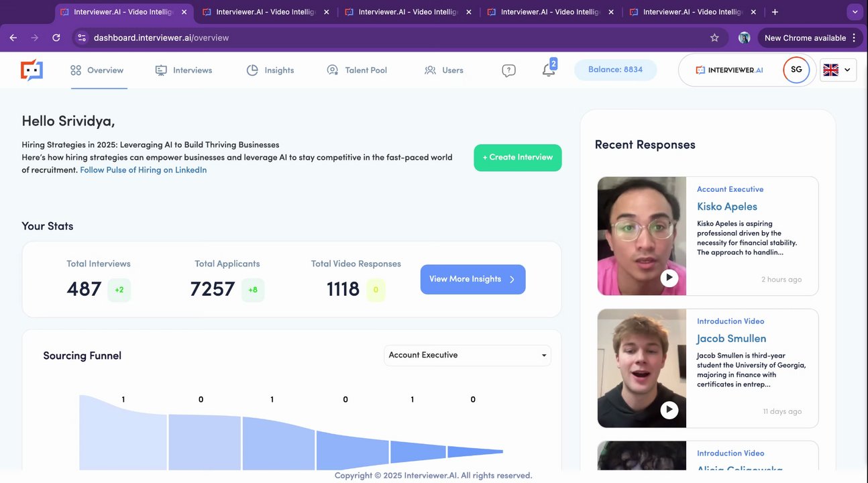View site information icon in address bar
868x483 pixels.
tap(82, 38)
